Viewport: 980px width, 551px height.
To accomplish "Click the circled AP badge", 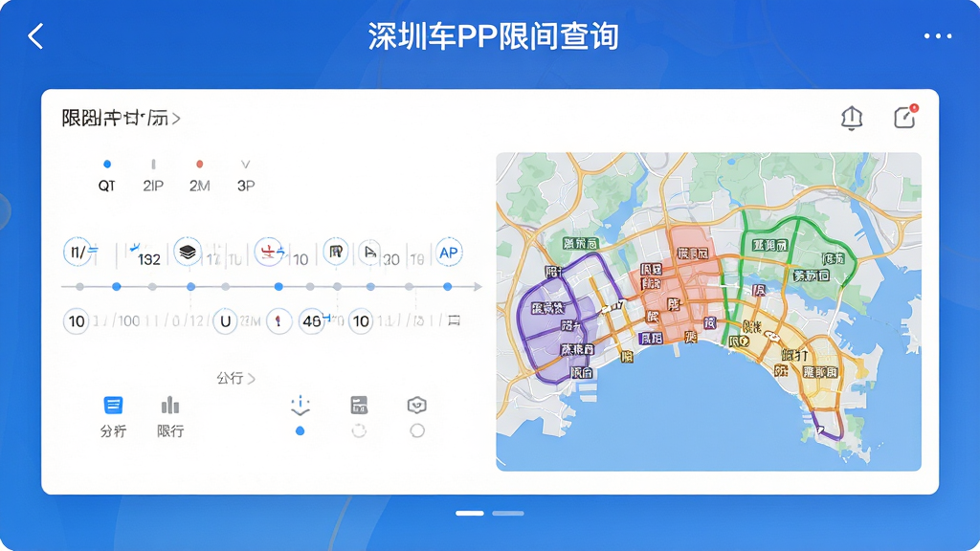I will pyautogui.click(x=449, y=253).
